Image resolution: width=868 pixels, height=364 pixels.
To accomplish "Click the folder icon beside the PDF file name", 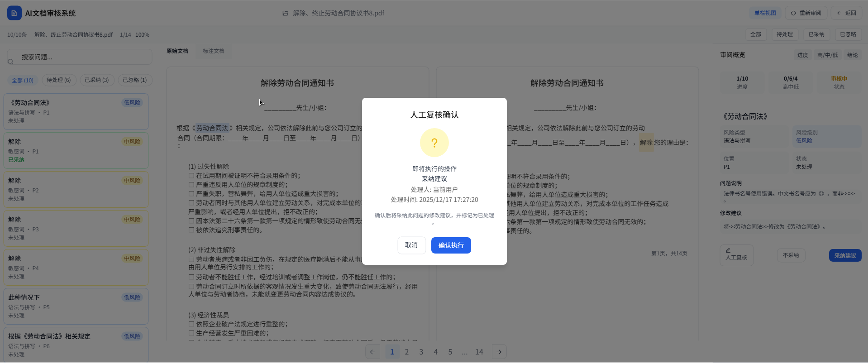I will coord(285,13).
